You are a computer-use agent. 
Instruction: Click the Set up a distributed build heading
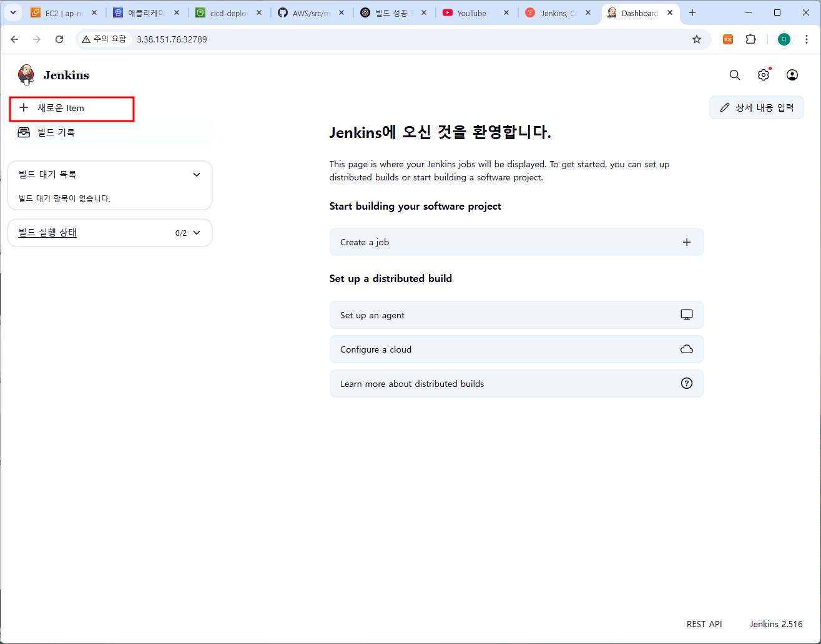391,278
